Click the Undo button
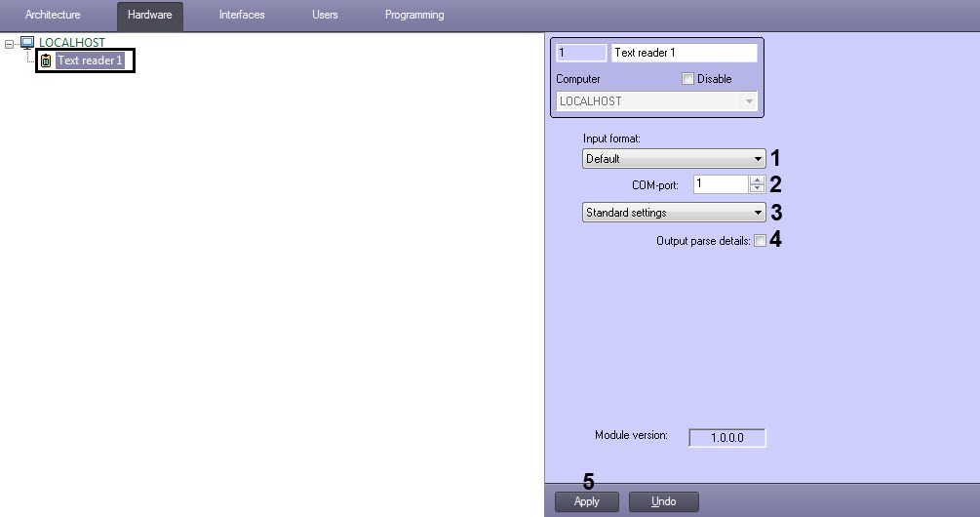The image size is (980, 517). [x=664, y=501]
